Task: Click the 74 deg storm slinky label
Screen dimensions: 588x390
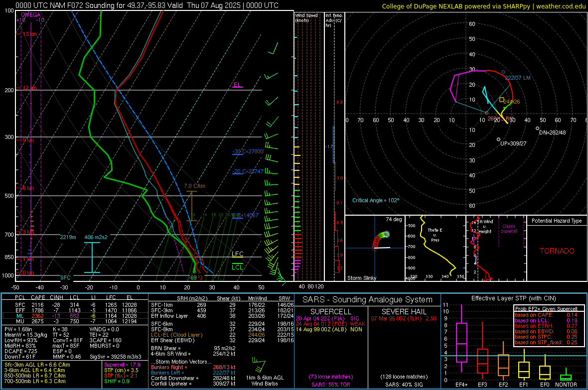Action: (x=394, y=219)
